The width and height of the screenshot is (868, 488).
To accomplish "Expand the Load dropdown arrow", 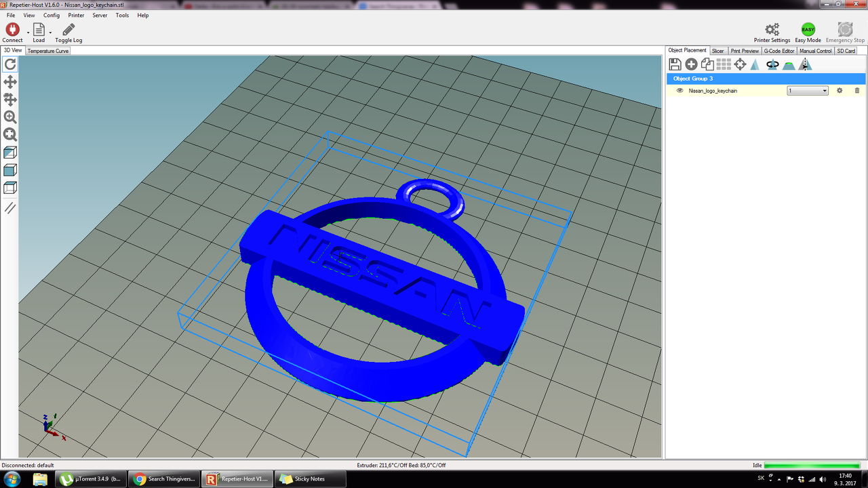I will [x=50, y=32].
